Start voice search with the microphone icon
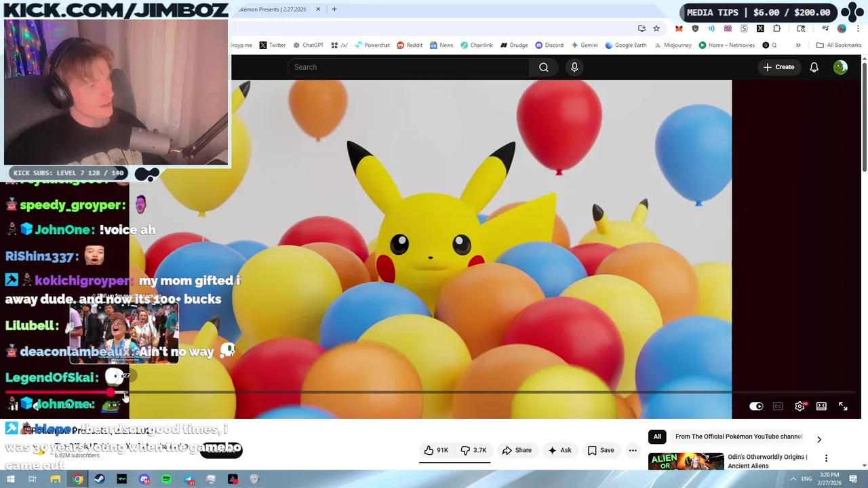The width and height of the screenshot is (868, 488). tap(574, 67)
